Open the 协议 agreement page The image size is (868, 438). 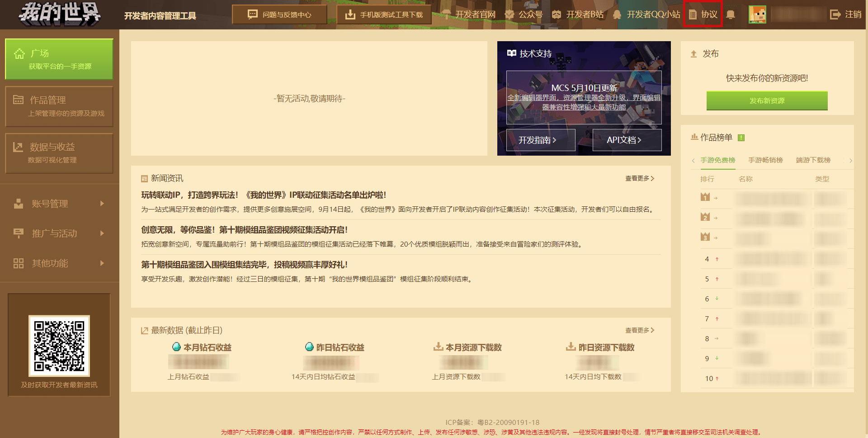pyautogui.click(x=703, y=14)
